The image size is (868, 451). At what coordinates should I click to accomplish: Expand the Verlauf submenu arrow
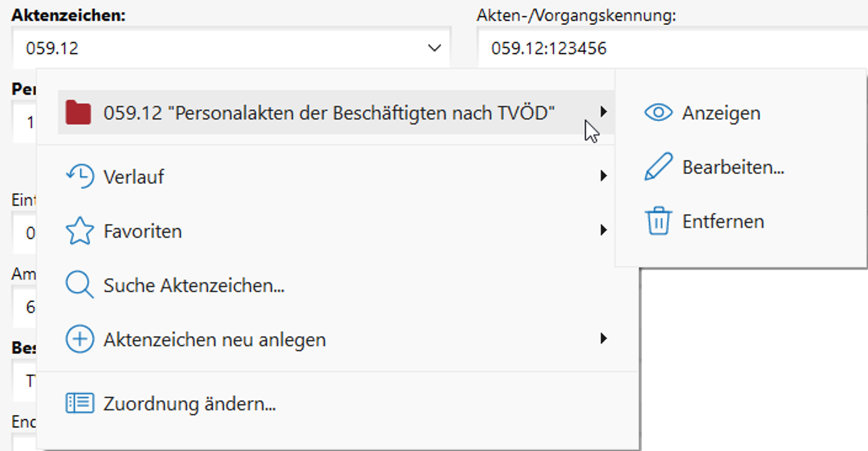pyautogui.click(x=603, y=176)
